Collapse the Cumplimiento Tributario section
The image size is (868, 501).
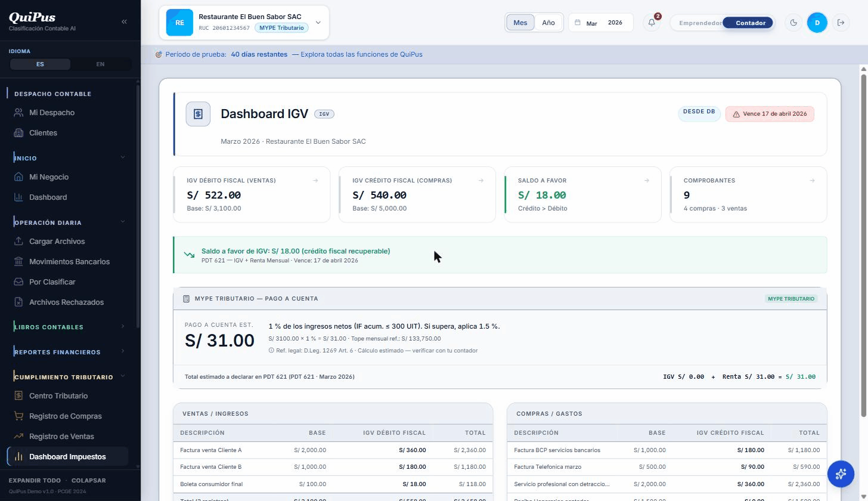[x=123, y=376]
